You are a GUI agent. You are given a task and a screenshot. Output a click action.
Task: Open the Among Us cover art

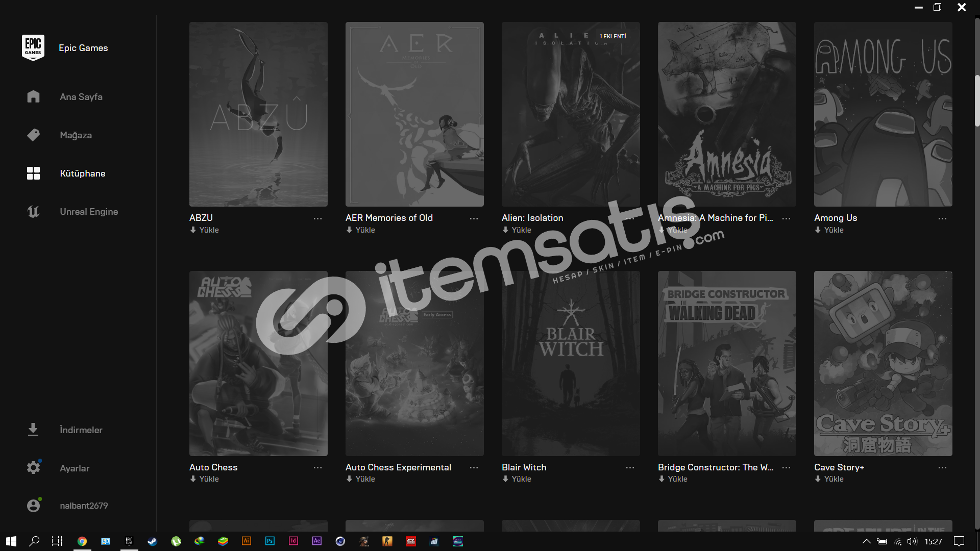pyautogui.click(x=883, y=114)
